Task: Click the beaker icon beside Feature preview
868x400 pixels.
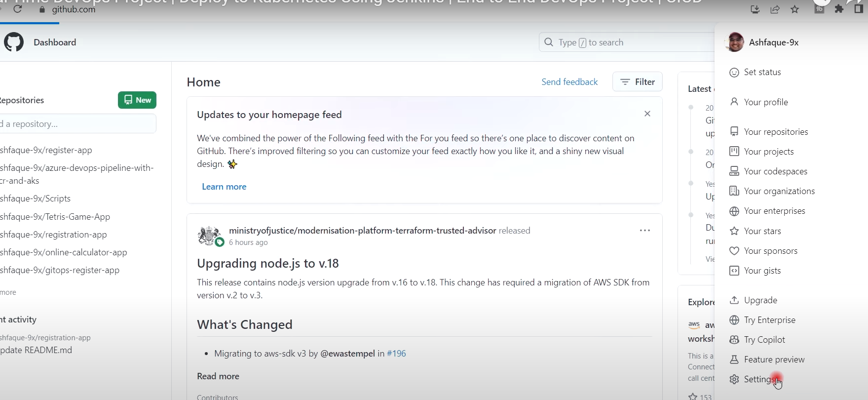Action: 734,360
